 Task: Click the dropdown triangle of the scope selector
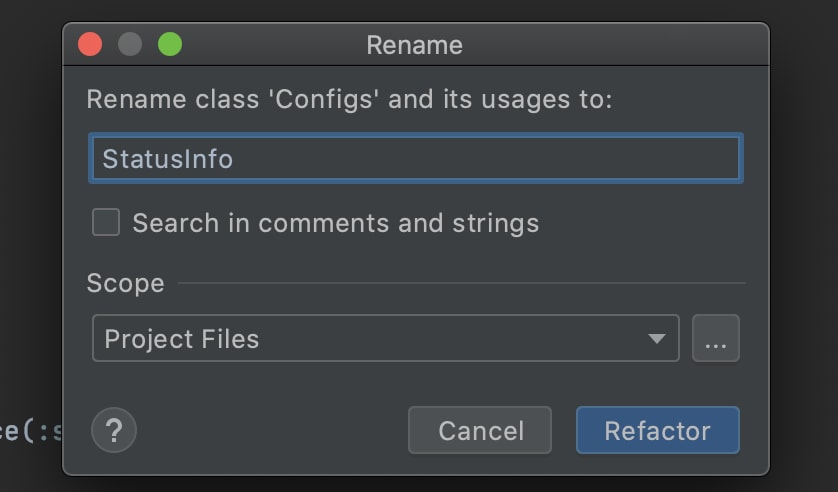tap(656, 339)
